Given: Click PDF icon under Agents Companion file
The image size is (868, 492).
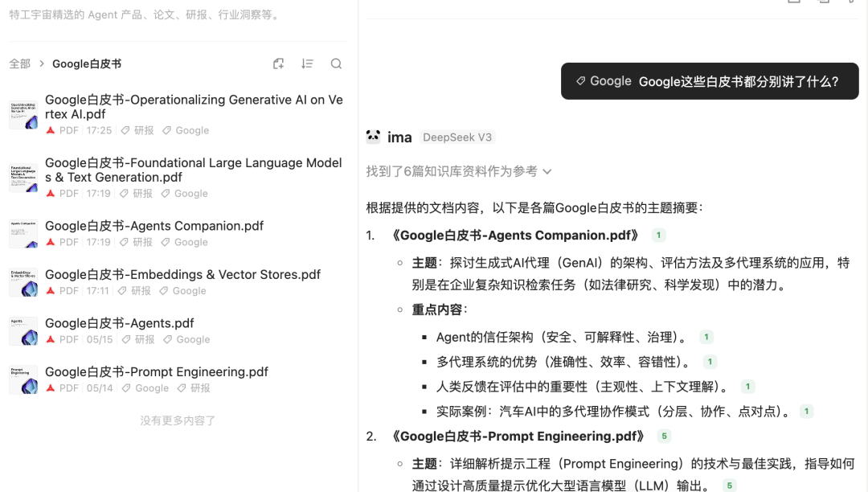Looking at the screenshot, I should 51,243.
